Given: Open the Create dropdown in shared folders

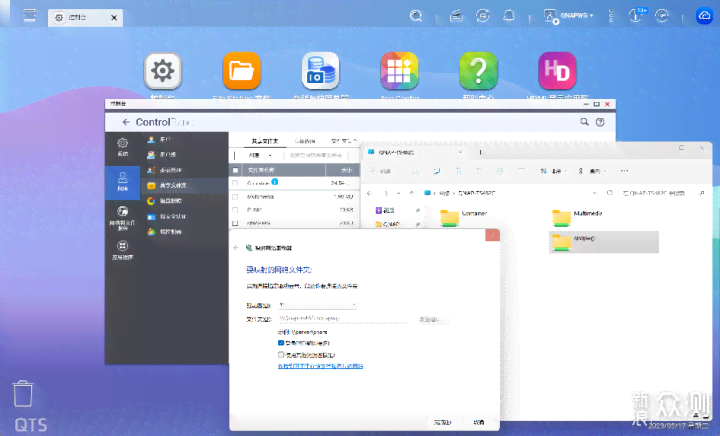Looking at the screenshot, I should click(x=259, y=155).
